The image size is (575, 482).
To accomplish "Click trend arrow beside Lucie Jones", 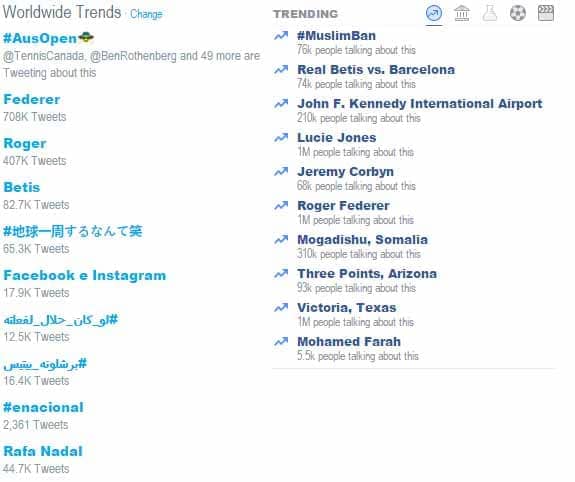I will click(x=281, y=138).
